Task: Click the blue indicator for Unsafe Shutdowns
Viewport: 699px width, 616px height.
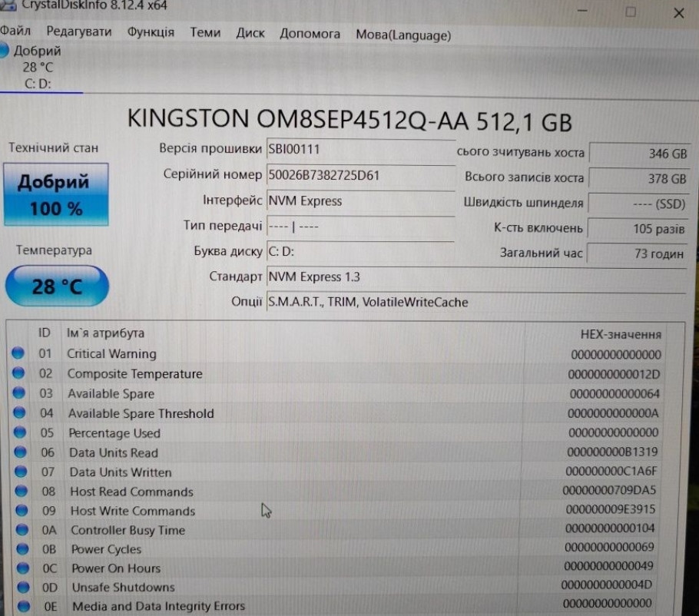Action: (22, 588)
